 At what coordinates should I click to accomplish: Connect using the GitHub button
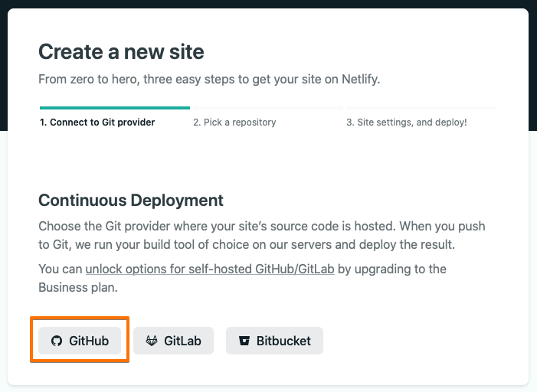coord(80,341)
